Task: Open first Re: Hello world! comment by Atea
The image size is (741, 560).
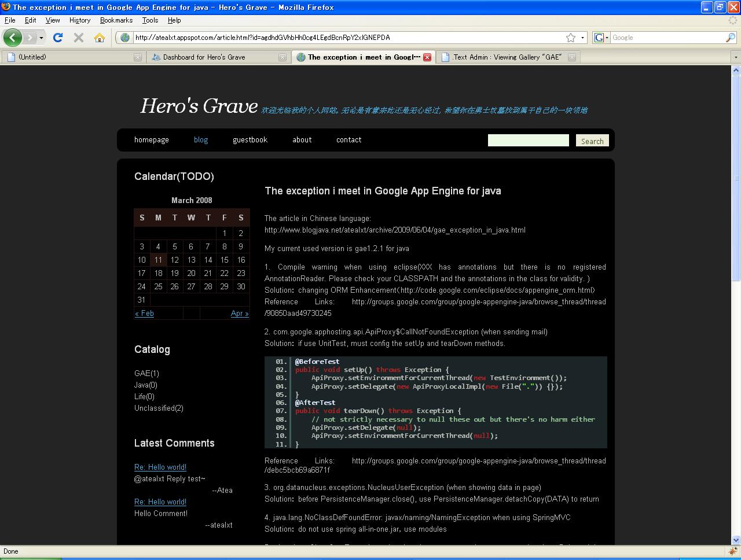Action: tap(160, 467)
